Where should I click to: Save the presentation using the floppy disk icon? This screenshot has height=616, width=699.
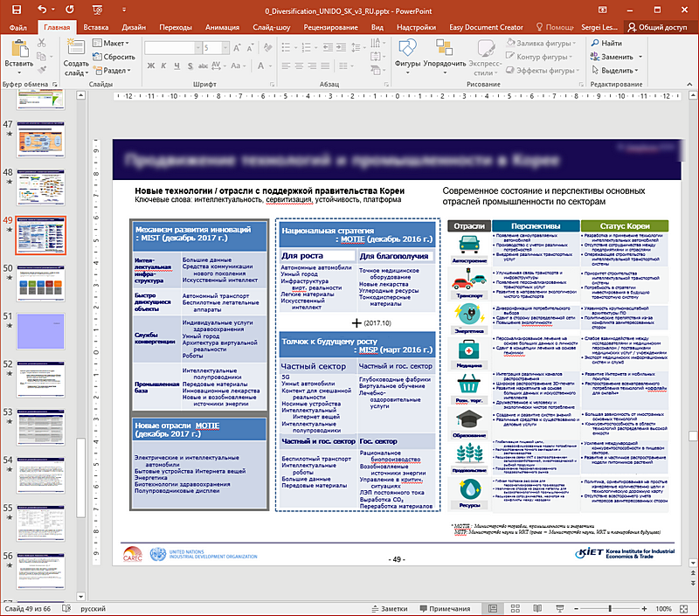(16, 10)
